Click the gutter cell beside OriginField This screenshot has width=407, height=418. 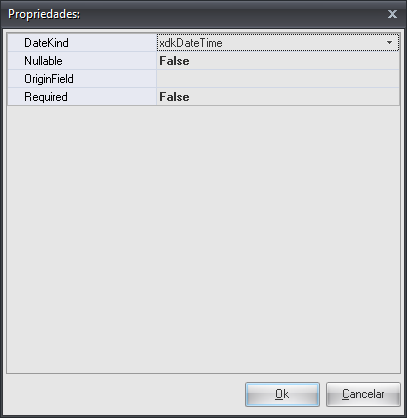(x=15, y=79)
